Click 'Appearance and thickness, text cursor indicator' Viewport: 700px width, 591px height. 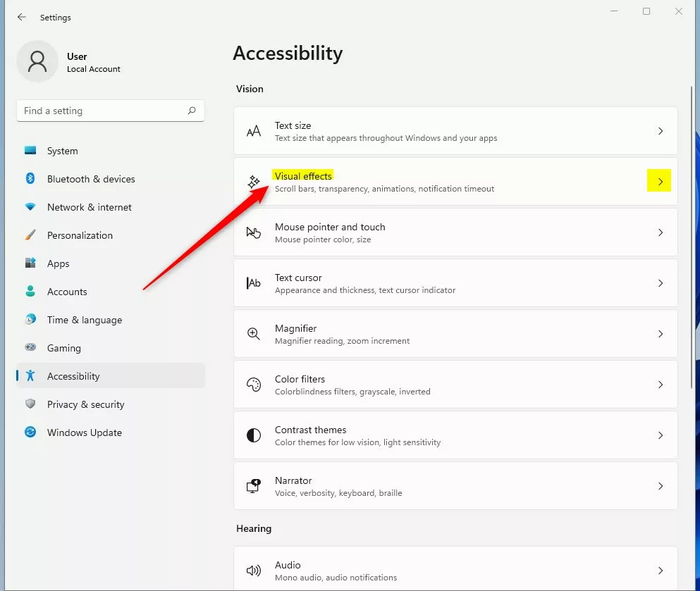[365, 290]
